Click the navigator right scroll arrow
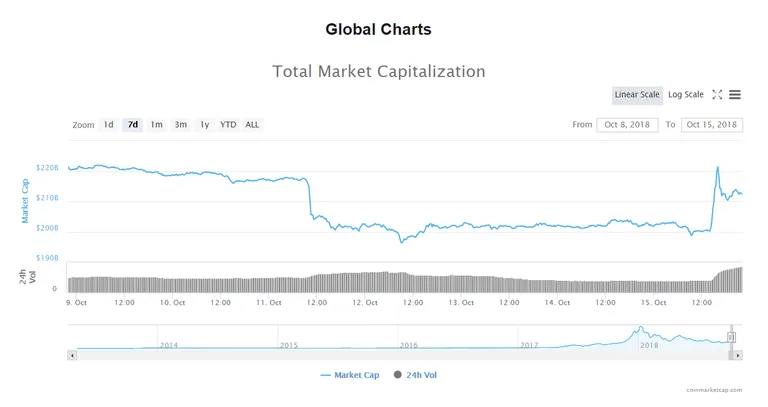Image resolution: width=768 pixels, height=407 pixels. [x=738, y=356]
